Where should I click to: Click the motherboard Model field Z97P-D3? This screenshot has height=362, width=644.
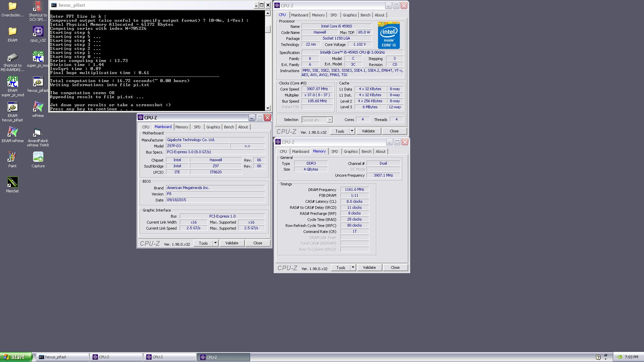pyautogui.click(x=198, y=146)
